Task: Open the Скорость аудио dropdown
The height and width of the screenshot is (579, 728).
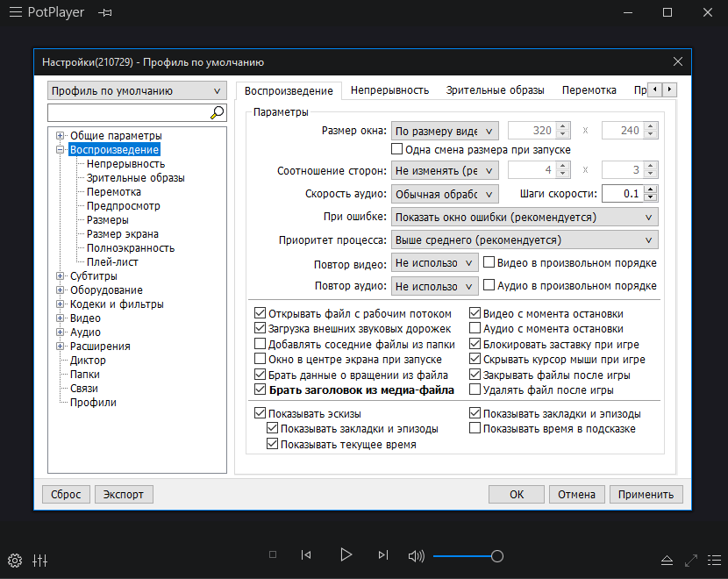Action: point(445,194)
